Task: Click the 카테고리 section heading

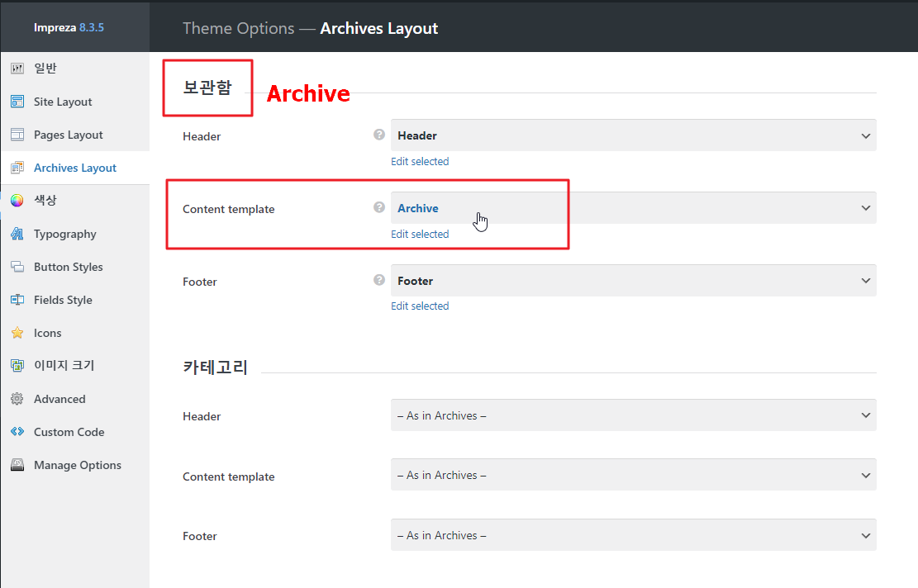Action: click(x=216, y=367)
